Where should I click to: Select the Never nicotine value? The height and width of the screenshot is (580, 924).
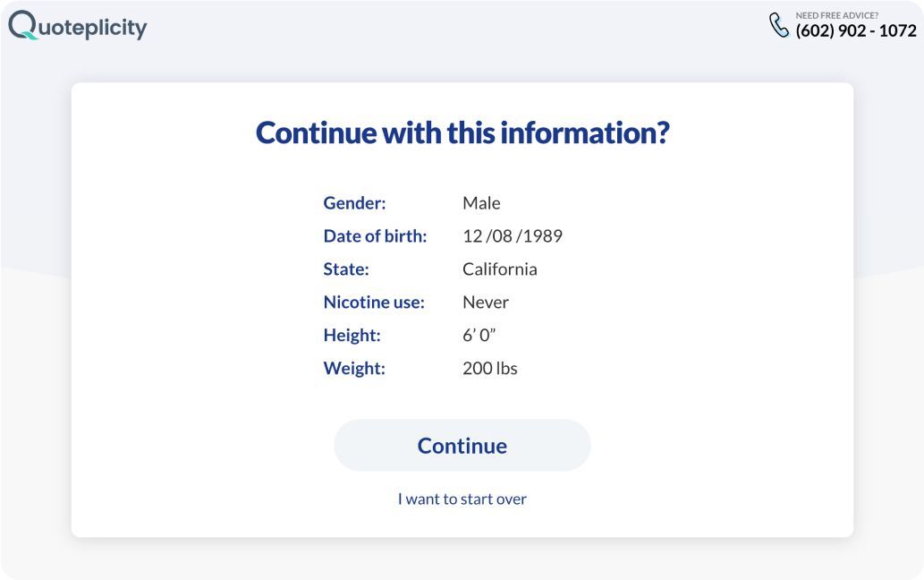click(x=486, y=302)
